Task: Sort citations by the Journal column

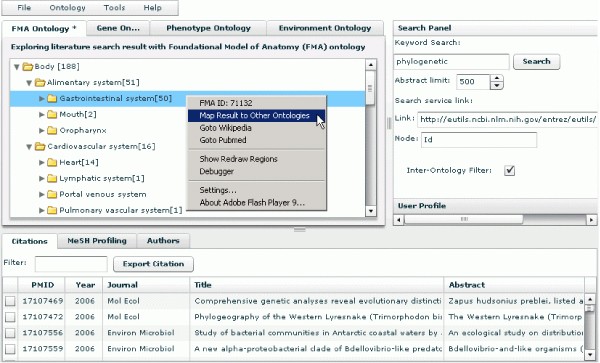Action: [146, 285]
